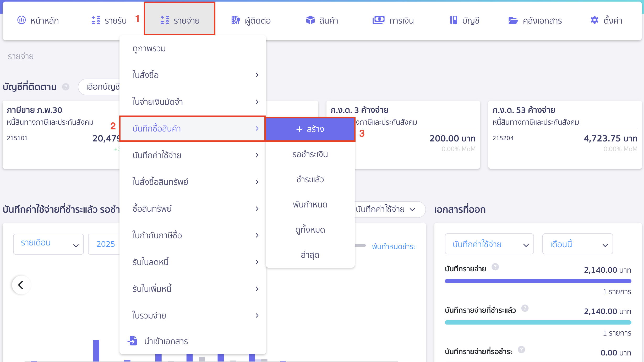
Task: Open the เดือนนี้ period dropdown
Action: [x=578, y=244]
